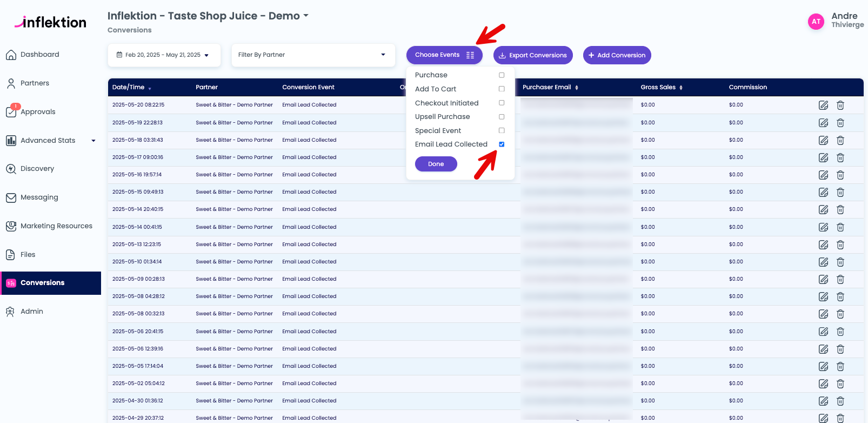The image size is (868, 423).
Task: Click the Done button
Action: (x=436, y=164)
